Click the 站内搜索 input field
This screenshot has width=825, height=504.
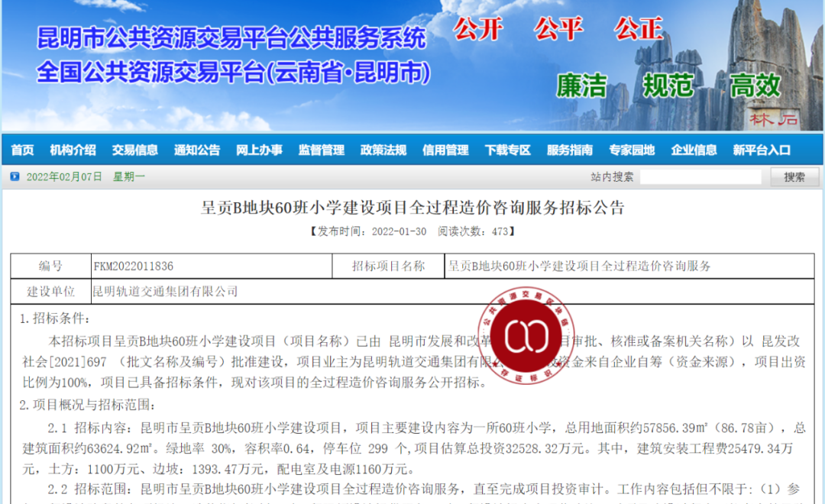(700, 176)
